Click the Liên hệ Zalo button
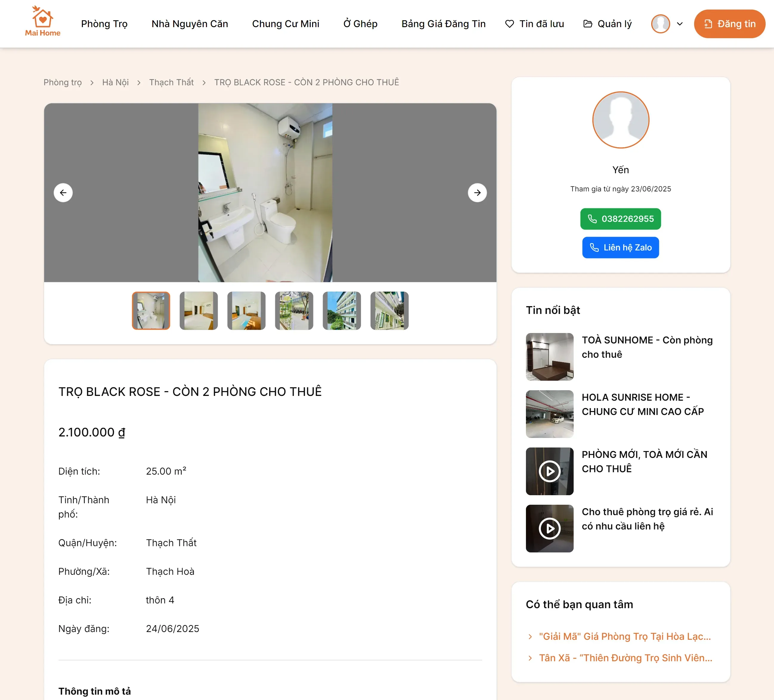774x700 pixels. pyautogui.click(x=620, y=248)
